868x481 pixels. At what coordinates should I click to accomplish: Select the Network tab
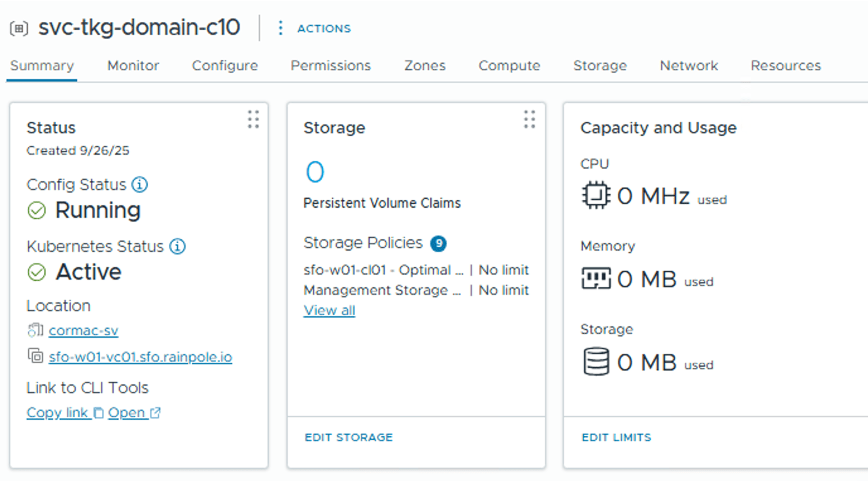[689, 66]
